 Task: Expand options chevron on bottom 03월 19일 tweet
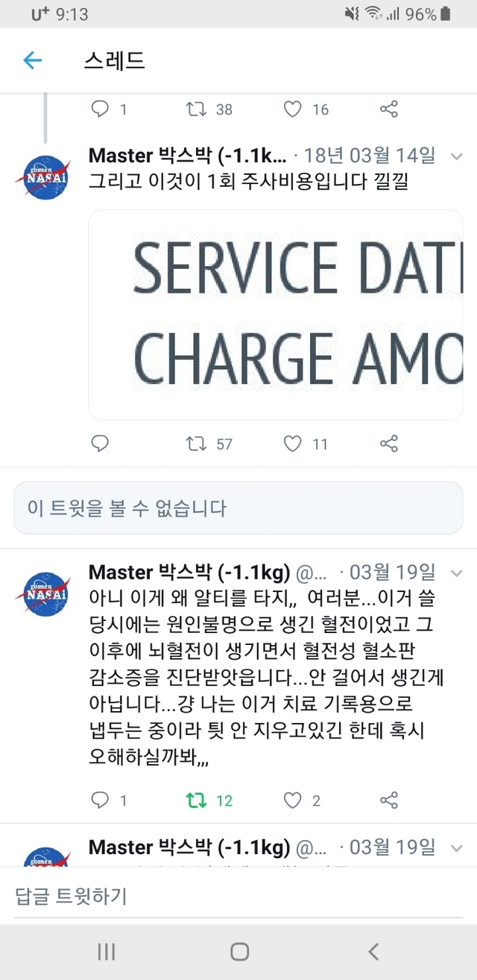pyautogui.click(x=456, y=847)
